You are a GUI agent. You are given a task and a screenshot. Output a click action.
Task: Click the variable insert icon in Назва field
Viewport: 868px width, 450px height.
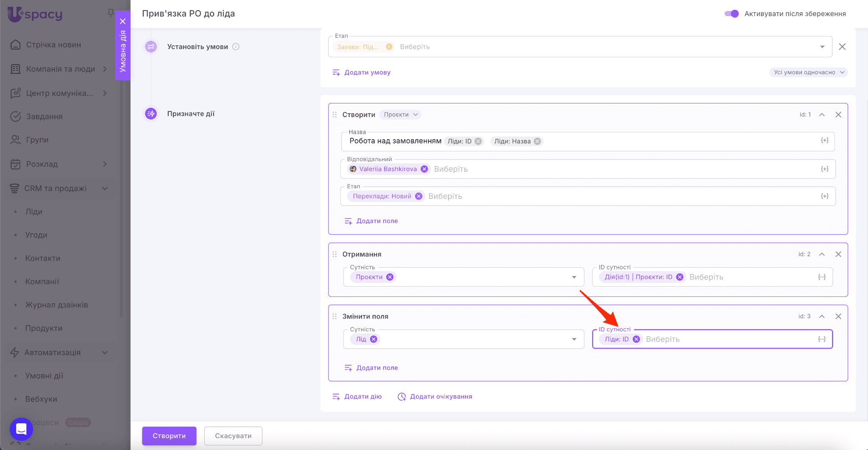pyautogui.click(x=824, y=140)
